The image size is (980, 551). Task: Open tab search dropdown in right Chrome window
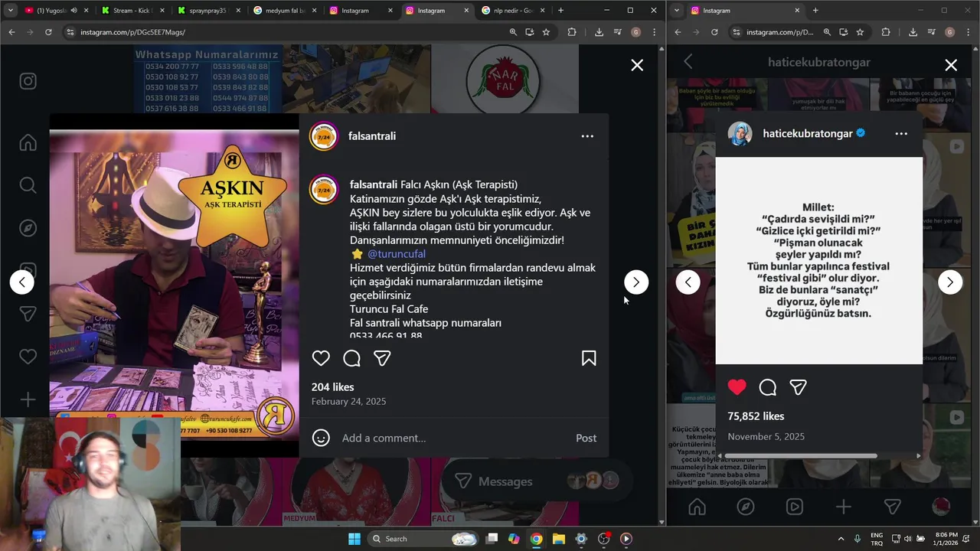[677, 11]
